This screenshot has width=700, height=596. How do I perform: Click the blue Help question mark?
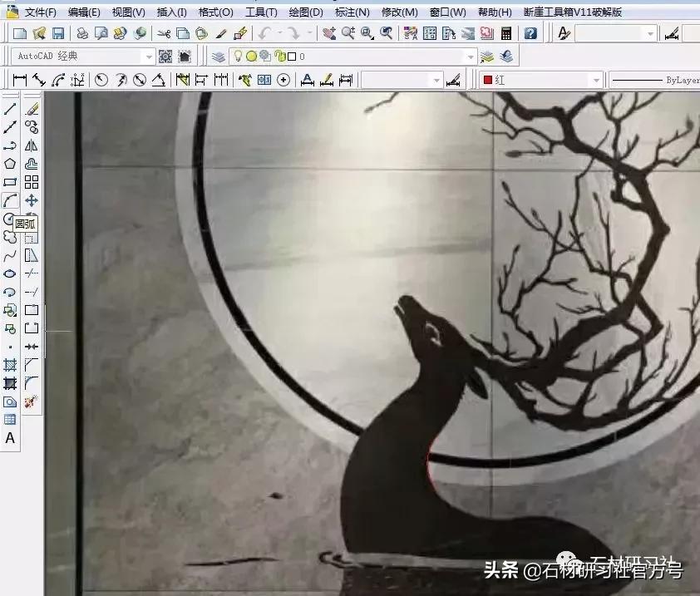(x=530, y=34)
